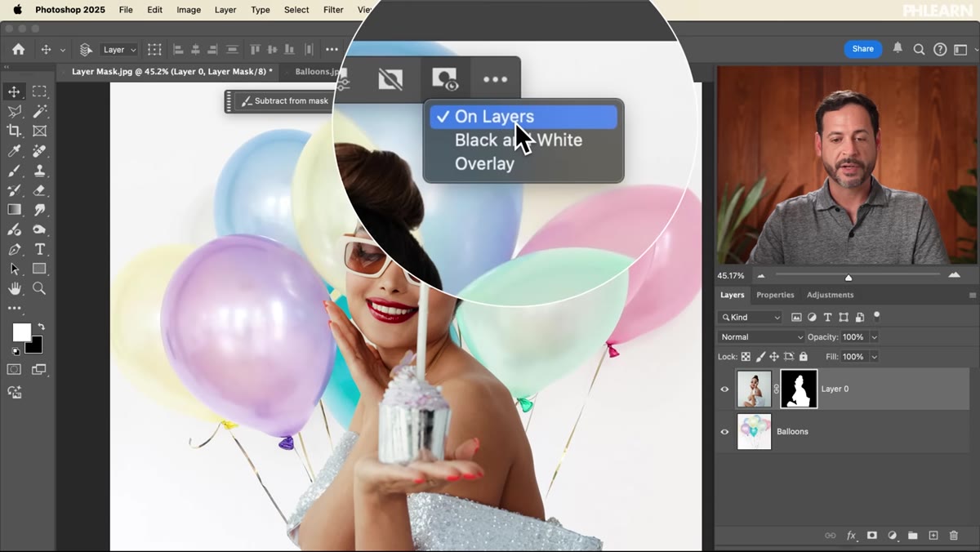Screen dimensions: 980x552
Task: Open the Kind filter dropdown
Action: (x=750, y=318)
